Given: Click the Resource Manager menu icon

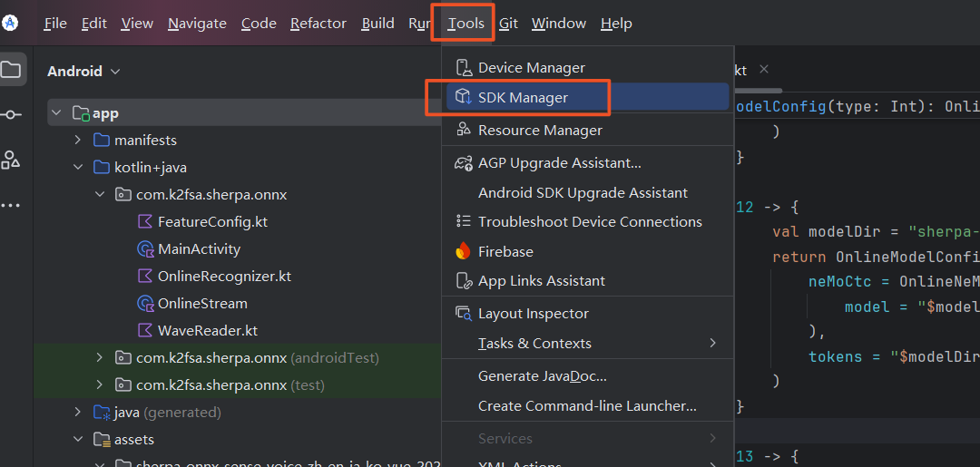Looking at the screenshot, I should (x=463, y=130).
